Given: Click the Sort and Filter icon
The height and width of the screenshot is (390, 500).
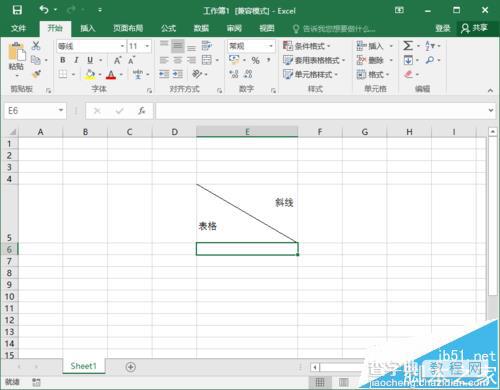Looking at the screenshot, I should tap(430, 46).
